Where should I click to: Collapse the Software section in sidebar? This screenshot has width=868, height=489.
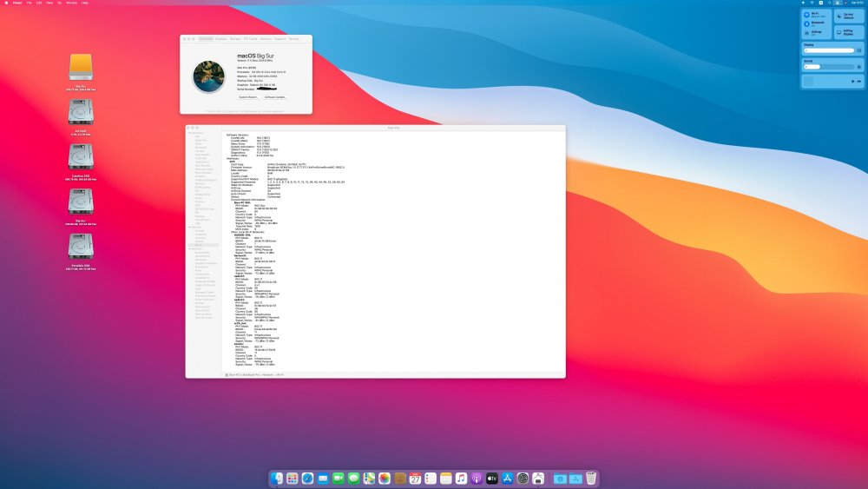pyautogui.click(x=189, y=248)
